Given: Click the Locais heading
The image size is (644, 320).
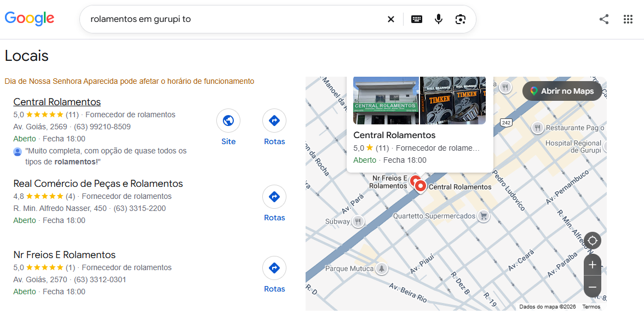Looking at the screenshot, I should point(27,56).
